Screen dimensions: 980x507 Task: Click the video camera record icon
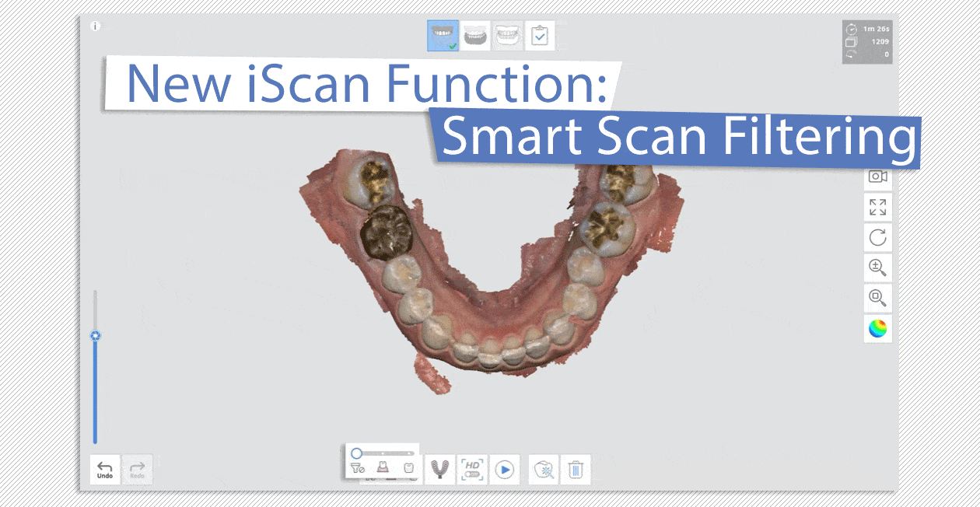click(878, 177)
